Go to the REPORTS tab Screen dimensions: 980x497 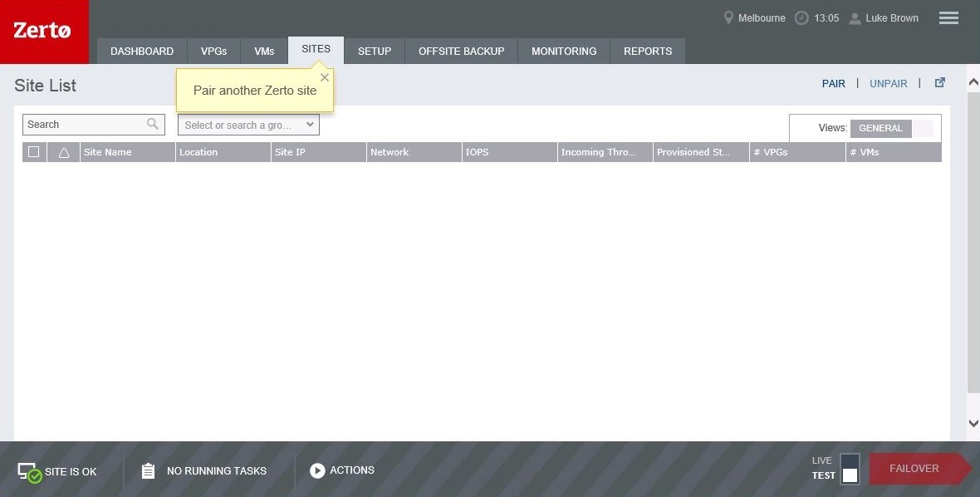point(648,52)
